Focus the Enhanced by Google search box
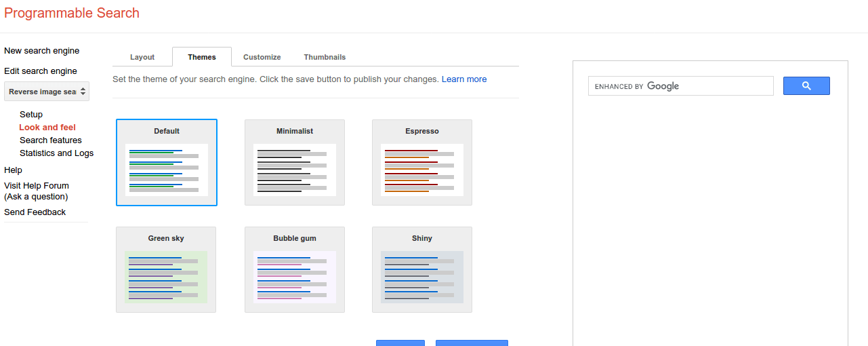Image resolution: width=868 pixels, height=346 pixels. pos(680,86)
